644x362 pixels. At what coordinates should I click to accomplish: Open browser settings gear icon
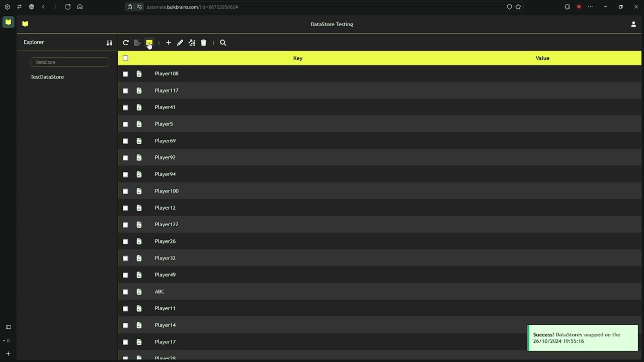pyautogui.click(x=7, y=7)
